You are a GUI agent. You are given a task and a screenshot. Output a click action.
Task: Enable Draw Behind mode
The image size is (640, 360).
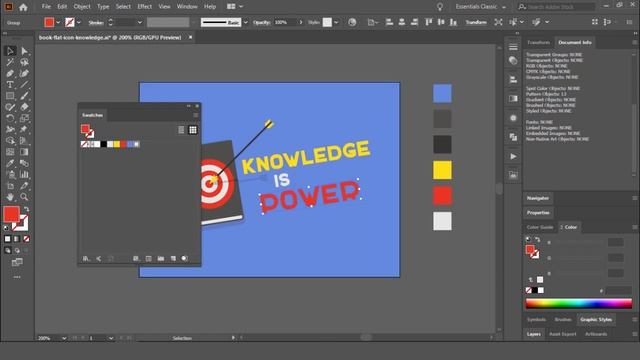pyautogui.click(x=17, y=250)
